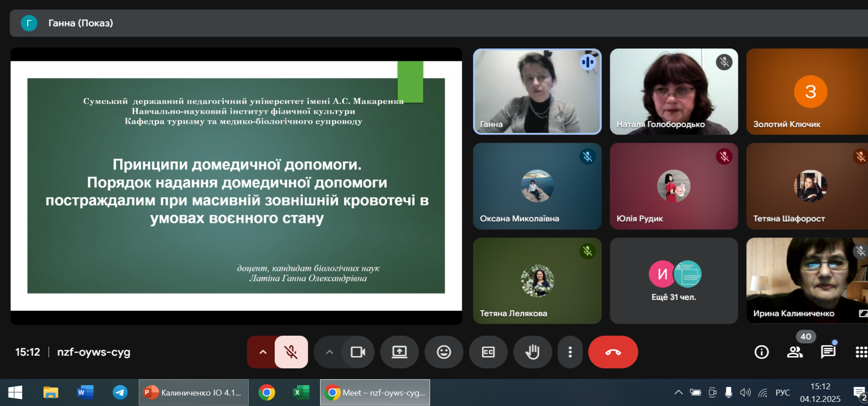Viewport: 868px width, 406px height.
Task: Select Ганна's video tile
Action: click(537, 92)
